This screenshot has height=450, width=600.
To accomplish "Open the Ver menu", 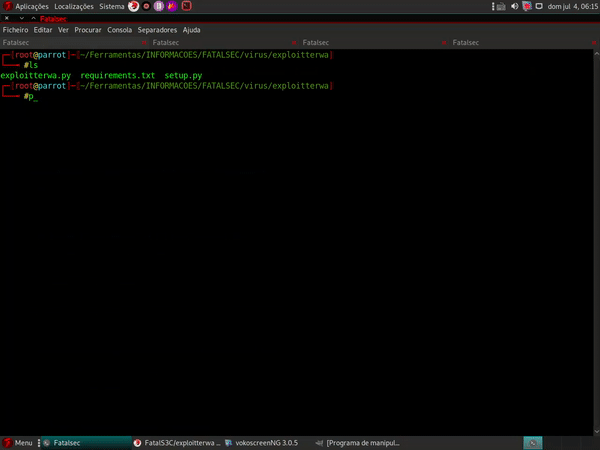I will [63, 30].
